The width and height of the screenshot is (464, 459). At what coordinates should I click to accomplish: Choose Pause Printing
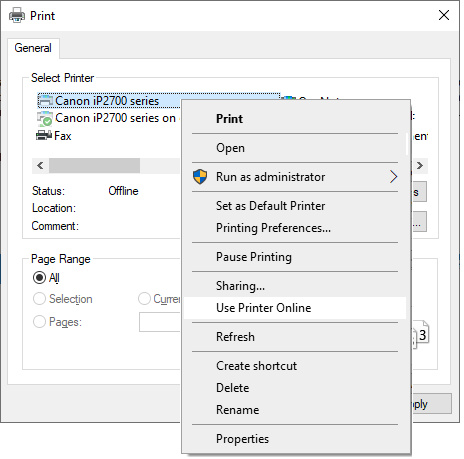coord(295,257)
